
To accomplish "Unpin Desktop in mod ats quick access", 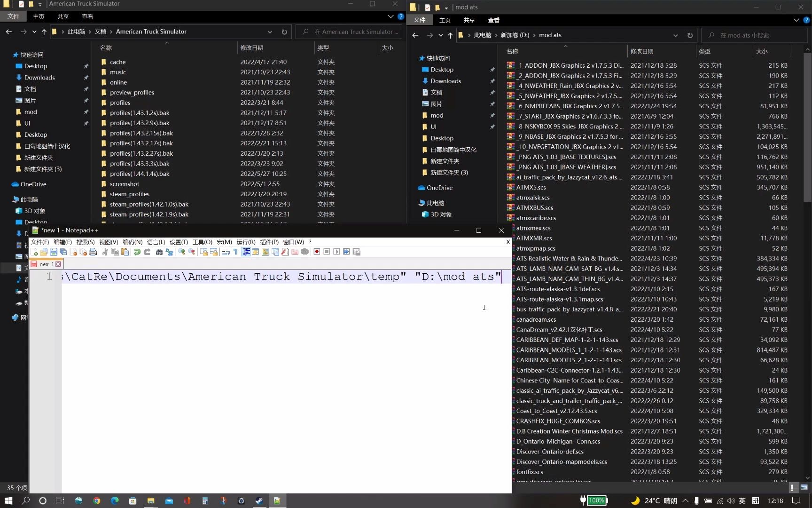I will coord(492,70).
